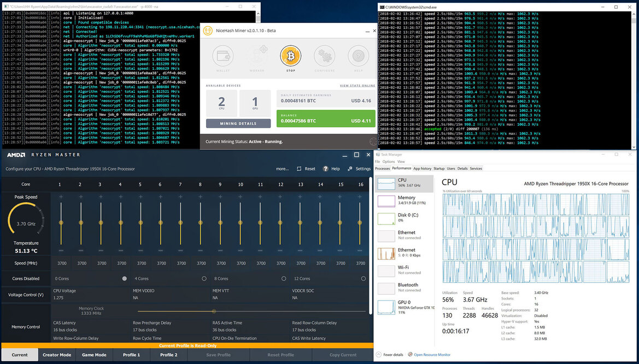Open the Configure gears icon in NiceHash
This screenshot has width=639, height=364.
click(324, 56)
